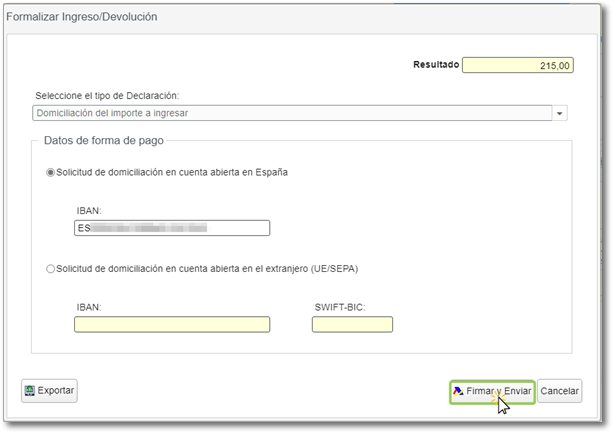Click the Exportar button's spreadsheet icon

[30, 391]
